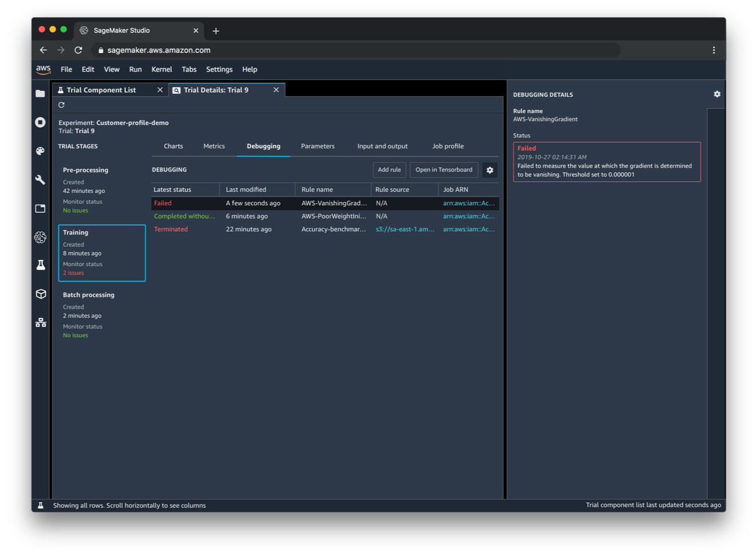Open the network endpoints sidebar icon
The image size is (756, 555).
pos(41,323)
